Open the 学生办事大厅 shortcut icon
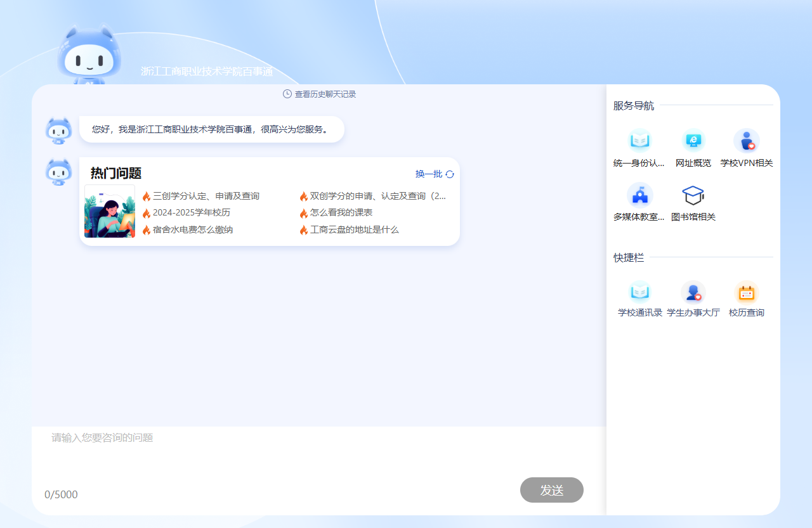The width and height of the screenshot is (812, 528). point(693,292)
